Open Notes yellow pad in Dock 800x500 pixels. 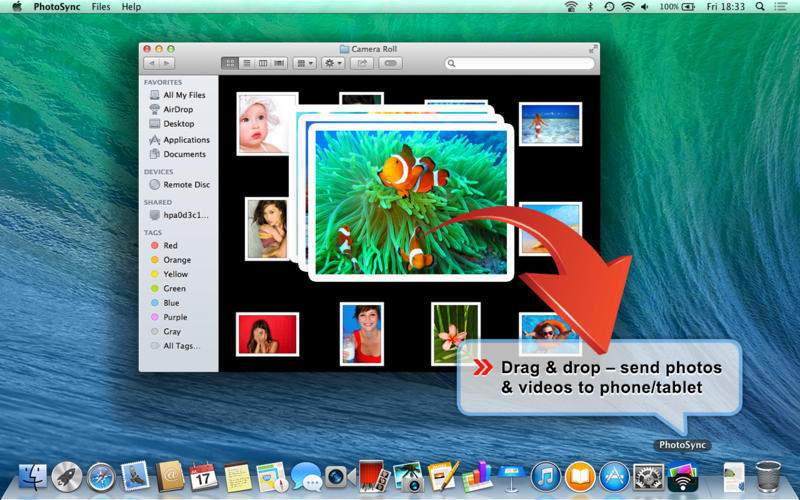coord(238,477)
